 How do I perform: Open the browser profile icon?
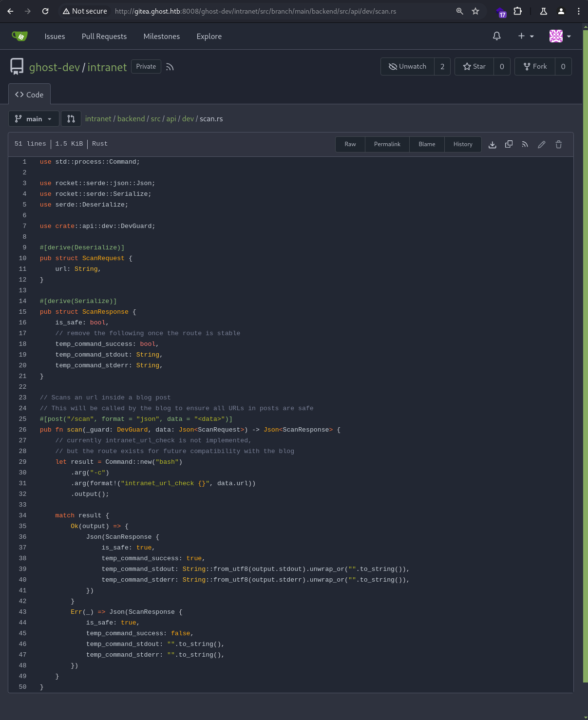[x=561, y=11]
